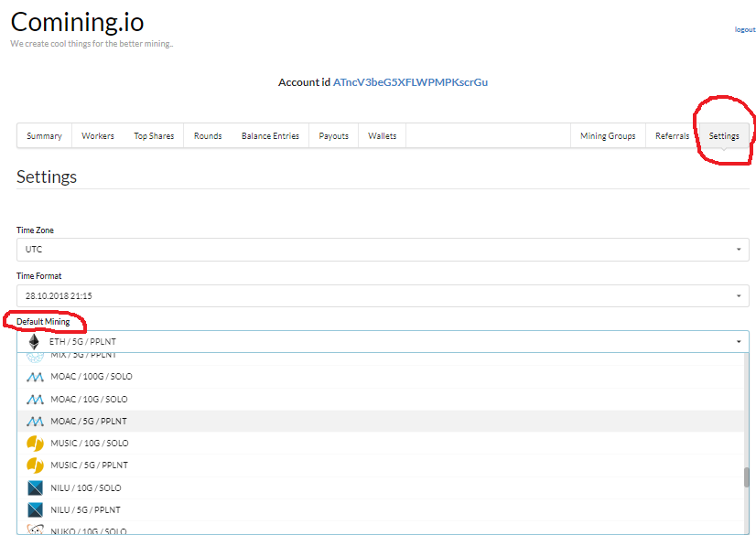Click the Time Zone label
The image size is (756, 535).
coord(35,230)
